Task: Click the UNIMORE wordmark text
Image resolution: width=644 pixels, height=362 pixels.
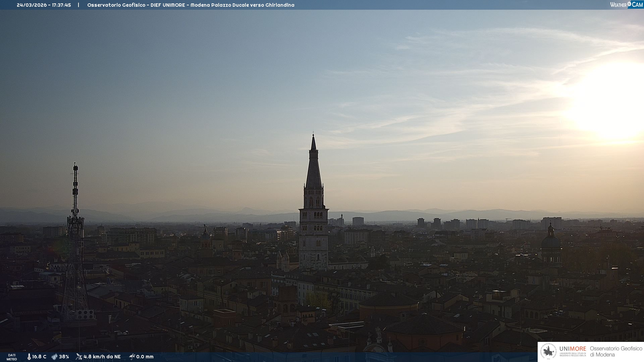Action: pos(573,349)
